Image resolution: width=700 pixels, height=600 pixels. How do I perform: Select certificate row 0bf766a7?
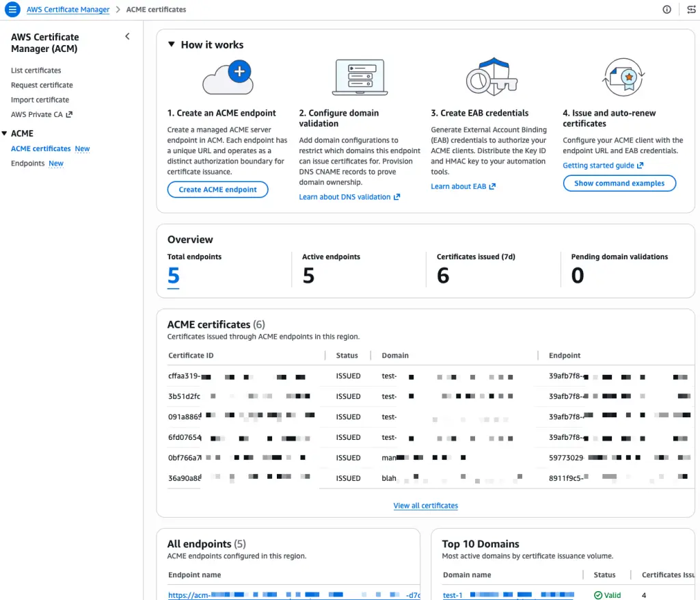point(431,458)
